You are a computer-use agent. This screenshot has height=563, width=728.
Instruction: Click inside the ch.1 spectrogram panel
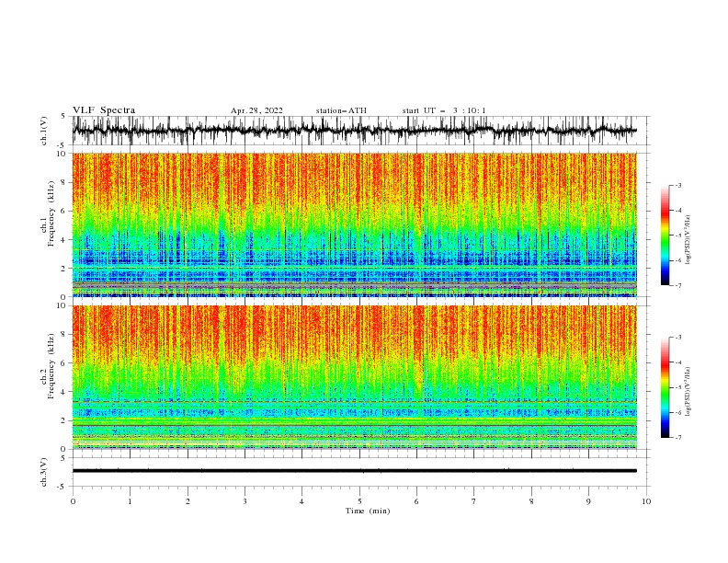(x=354, y=224)
